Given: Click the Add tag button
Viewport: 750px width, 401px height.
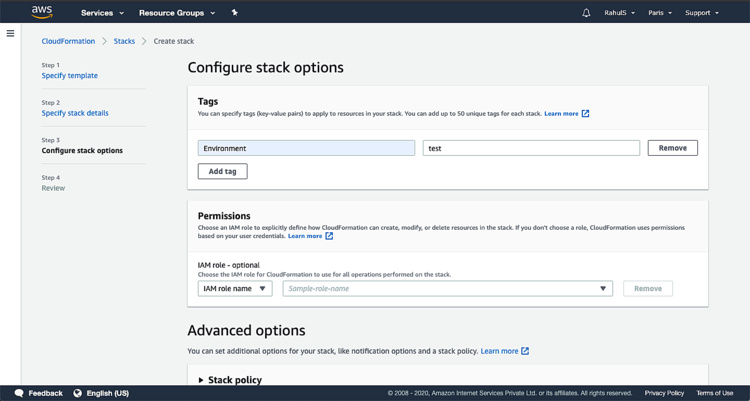Looking at the screenshot, I should click(x=222, y=172).
